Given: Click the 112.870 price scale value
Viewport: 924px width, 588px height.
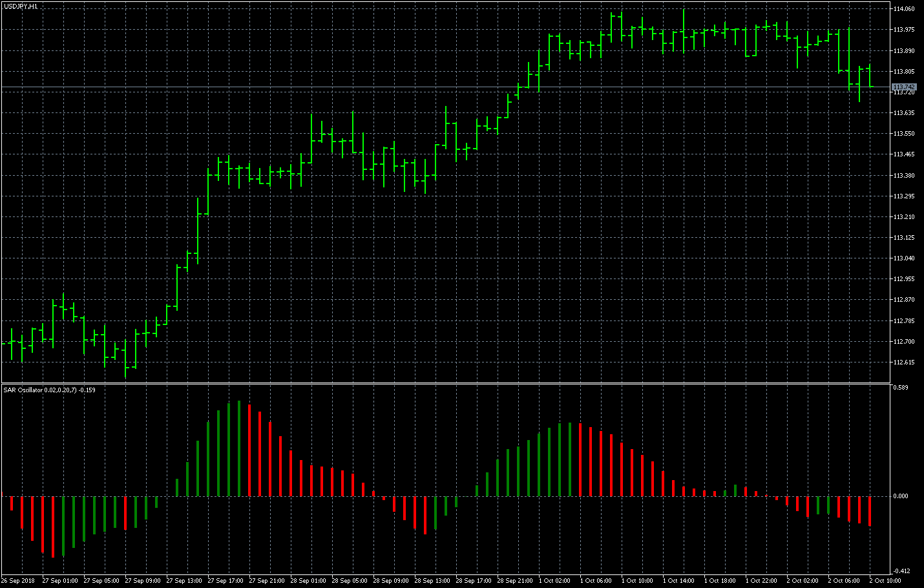Looking at the screenshot, I should click(x=903, y=300).
